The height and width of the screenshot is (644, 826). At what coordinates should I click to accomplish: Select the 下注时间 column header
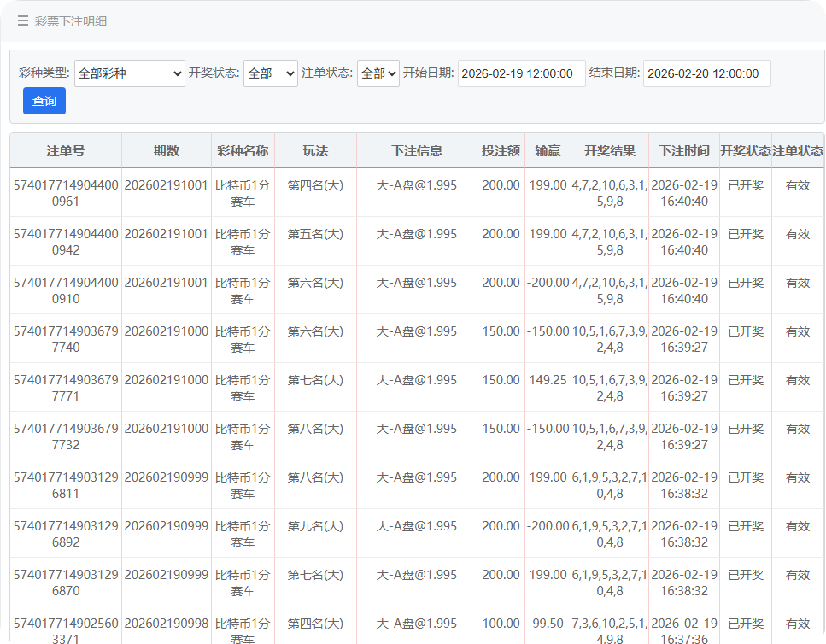pos(683,151)
